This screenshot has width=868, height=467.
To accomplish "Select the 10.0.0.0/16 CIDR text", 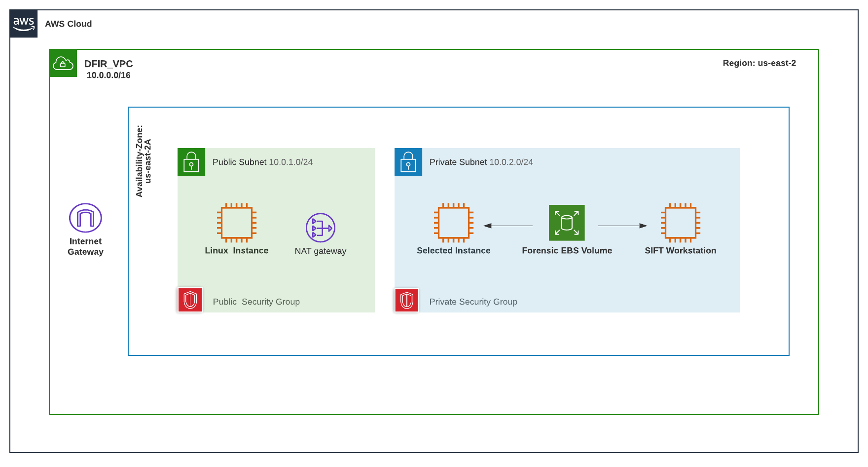I will click(108, 75).
